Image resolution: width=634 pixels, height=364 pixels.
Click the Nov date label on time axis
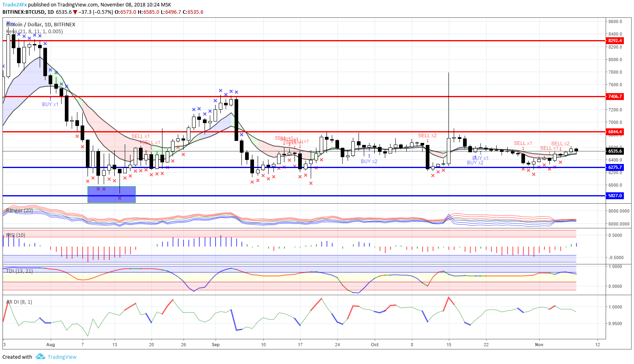(539, 345)
